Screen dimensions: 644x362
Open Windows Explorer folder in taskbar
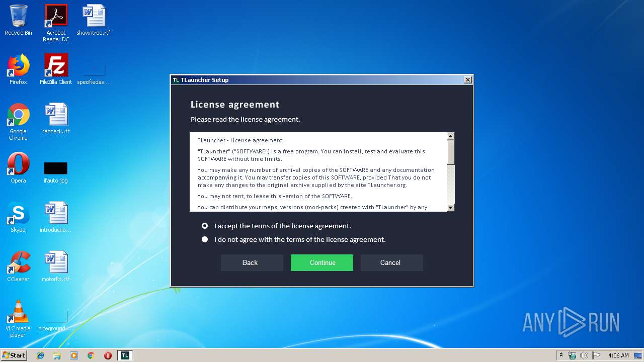[x=57, y=355]
